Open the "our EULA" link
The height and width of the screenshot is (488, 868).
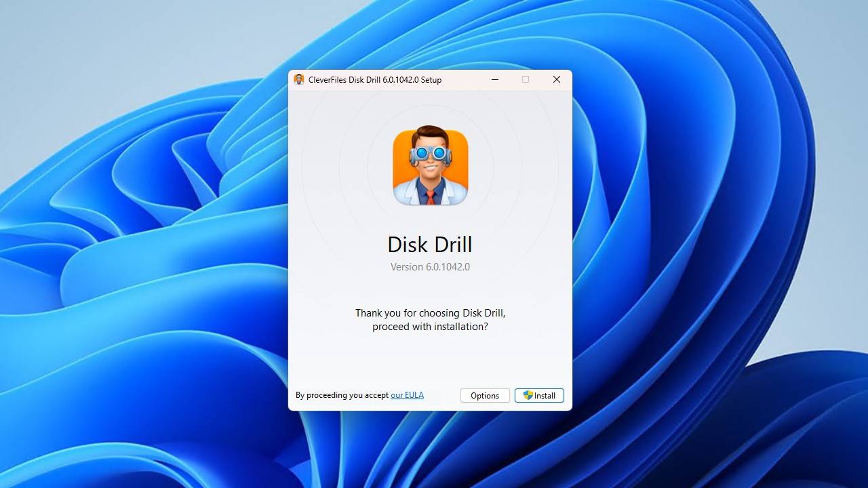(x=407, y=395)
